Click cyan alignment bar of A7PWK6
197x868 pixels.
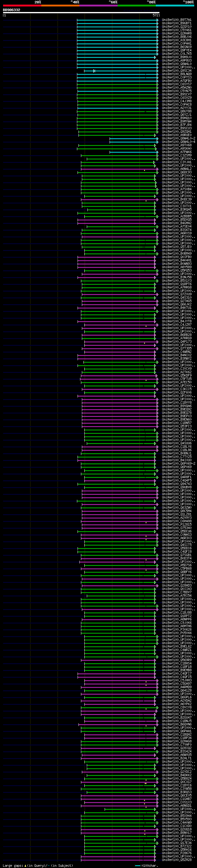coord(134,152)
